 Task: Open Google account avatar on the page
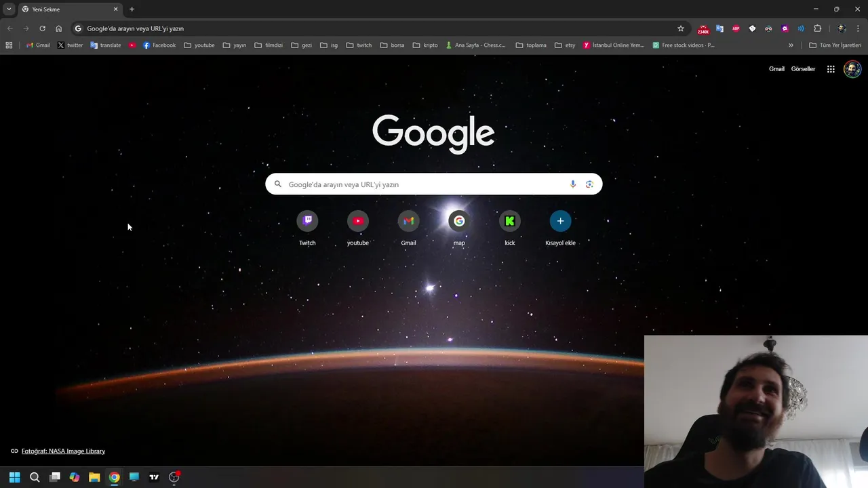pos(852,69)
